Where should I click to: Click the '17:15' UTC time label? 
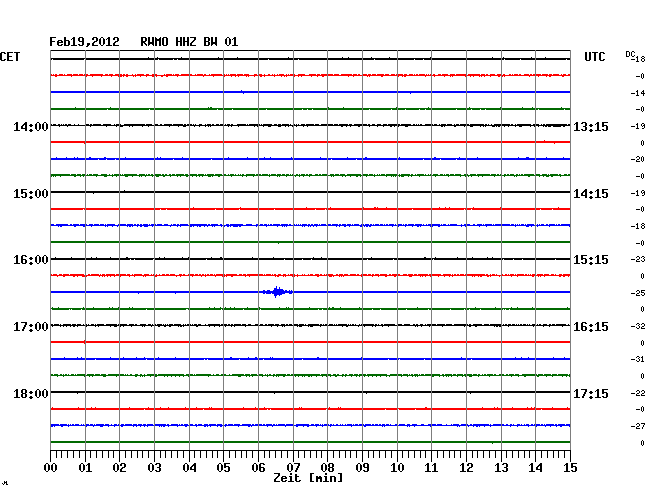[x=591, y=394]
